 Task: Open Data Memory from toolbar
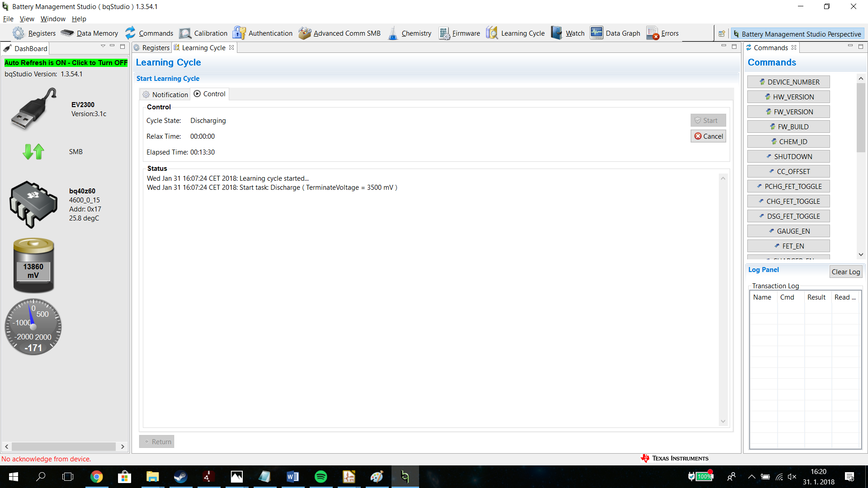[90, 33]
